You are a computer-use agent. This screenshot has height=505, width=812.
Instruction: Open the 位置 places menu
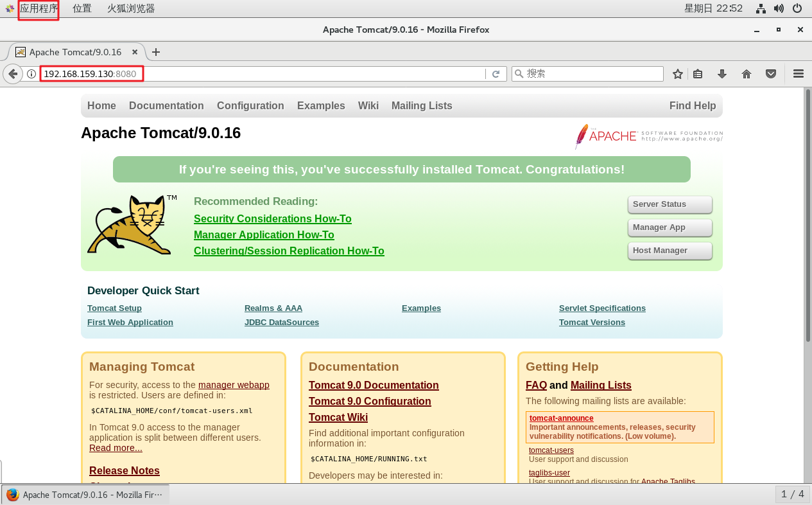[x=82, y=8]
